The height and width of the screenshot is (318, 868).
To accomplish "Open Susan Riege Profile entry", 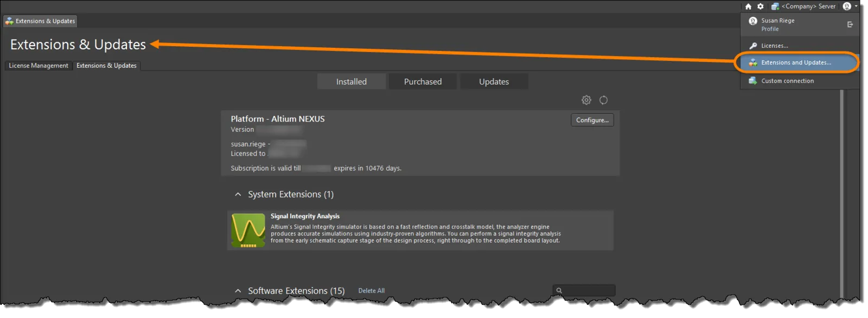I will click(x=777, y=24).
